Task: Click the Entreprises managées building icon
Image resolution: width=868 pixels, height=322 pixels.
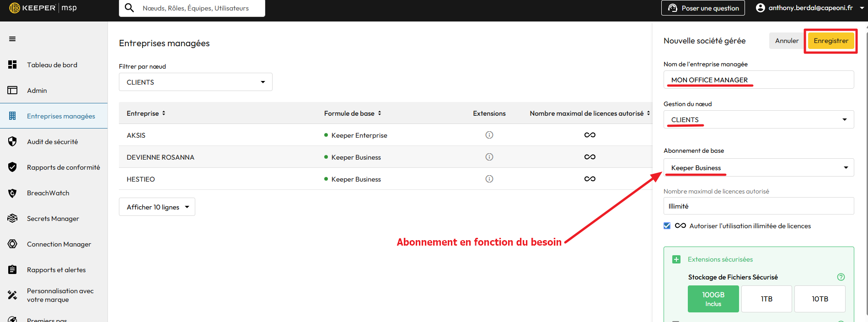Action: 12,116
